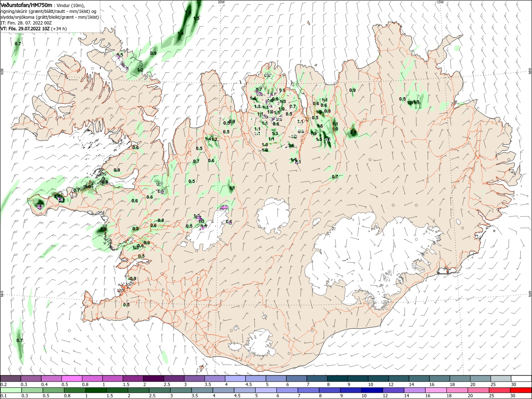Select the VT: Fös. 29.07.2022 10Z text
Image resolution: width=532 pixels, height=399 pixels.
click(25, 29)
